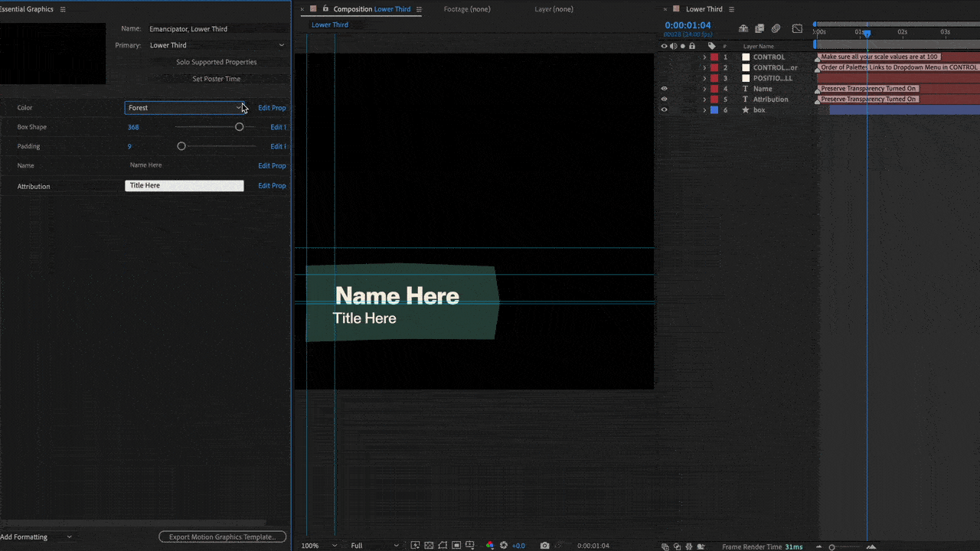Hide the Name text layer
Screen dimensions: 980x551
[x=664, y=89]
